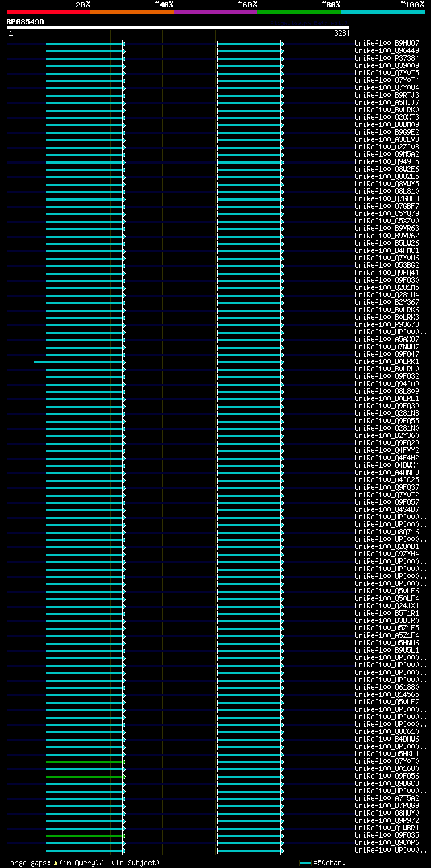Viewport: 431px width, 868px height.
Task: Select the UniRef100_Q24JX1 label
Action: 387,606
